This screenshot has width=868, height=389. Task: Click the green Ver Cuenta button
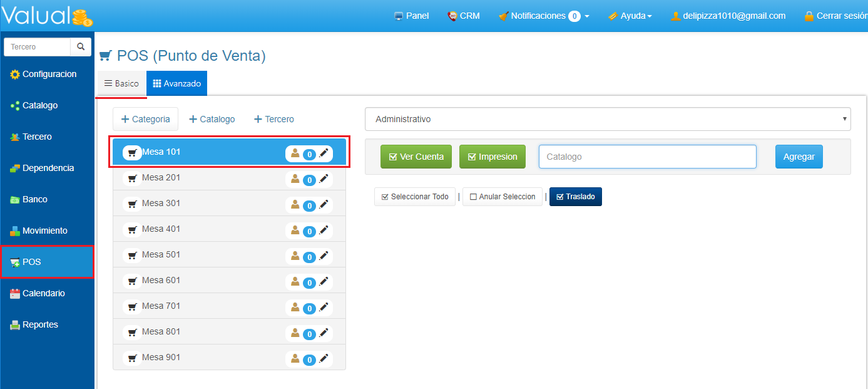point(416,157)
